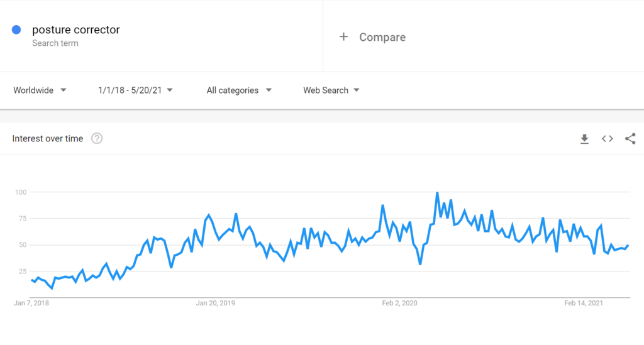Expand the 1/1/18 - 5/20/21 date range
Viewport: 644px width, 345px height.
[x=135, y=90]
